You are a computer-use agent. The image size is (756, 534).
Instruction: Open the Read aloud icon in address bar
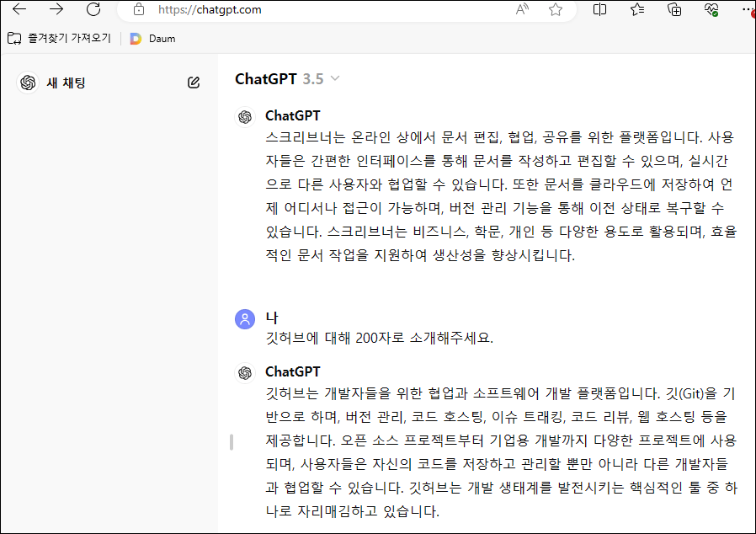point(522,9)
